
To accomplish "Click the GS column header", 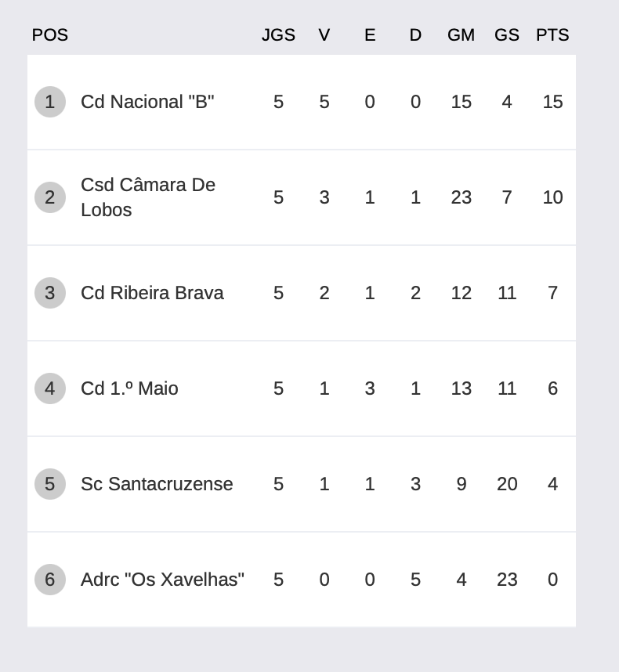I will [507, 35].
